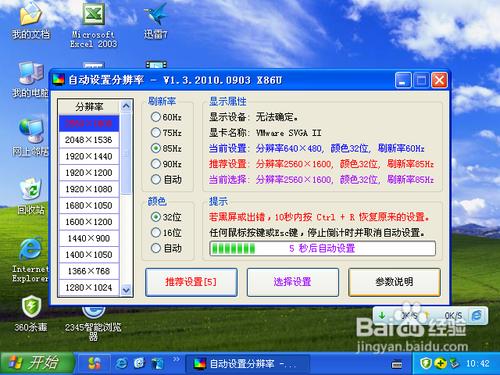
Task: Click the 自动设置分辨率 taskbar button
Action: click(247, 364)
